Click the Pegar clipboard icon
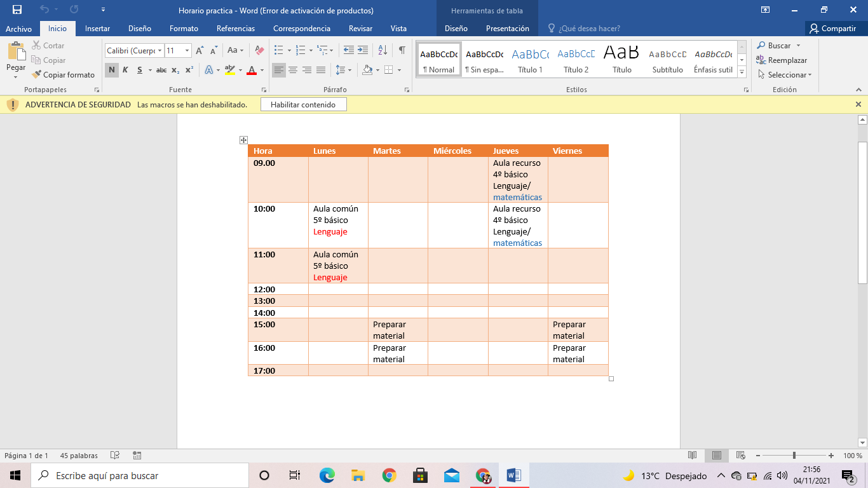868x488 pixels. point(16,52)
